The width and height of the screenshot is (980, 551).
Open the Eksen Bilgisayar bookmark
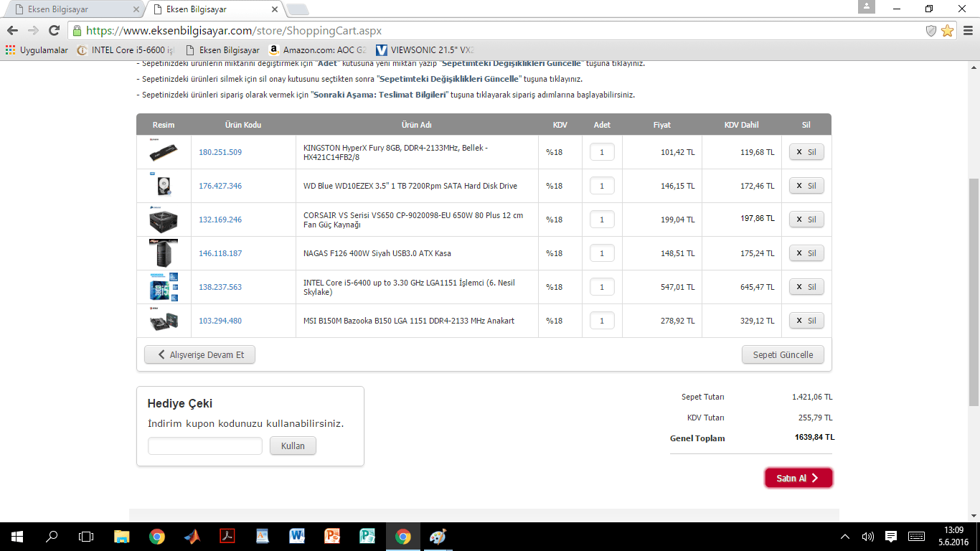222,50
